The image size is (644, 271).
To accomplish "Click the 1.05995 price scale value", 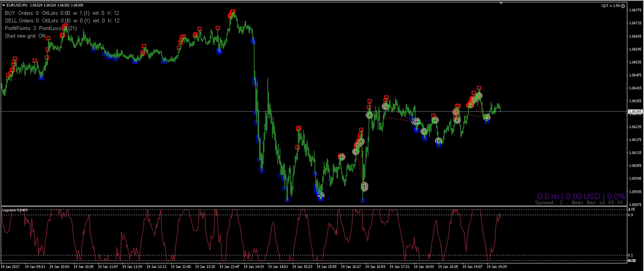I will point(635,178).
